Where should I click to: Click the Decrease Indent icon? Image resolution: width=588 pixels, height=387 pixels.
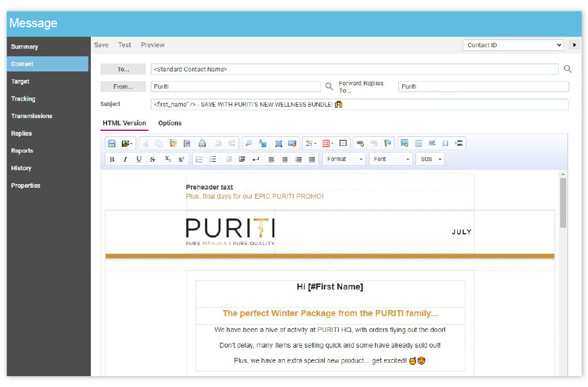pyautogui.click(x=229, y=159)
